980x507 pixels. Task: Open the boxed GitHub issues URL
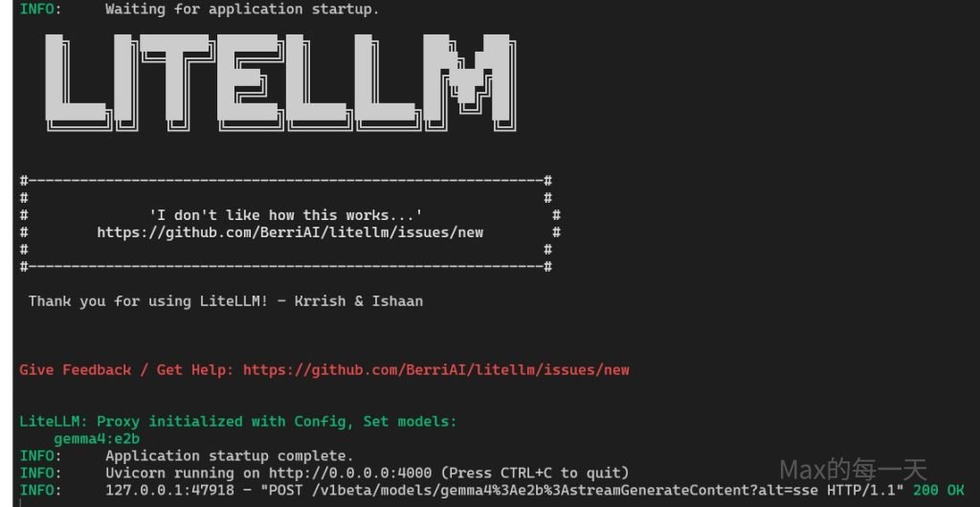pyautogui.click(x=290, y=232)
